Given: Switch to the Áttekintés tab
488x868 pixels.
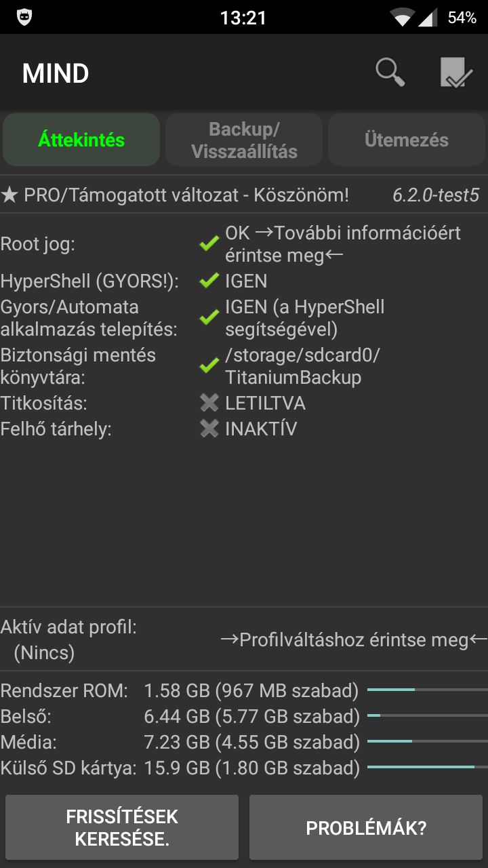Looking at the screenshot, I should [x=81, y=140].
